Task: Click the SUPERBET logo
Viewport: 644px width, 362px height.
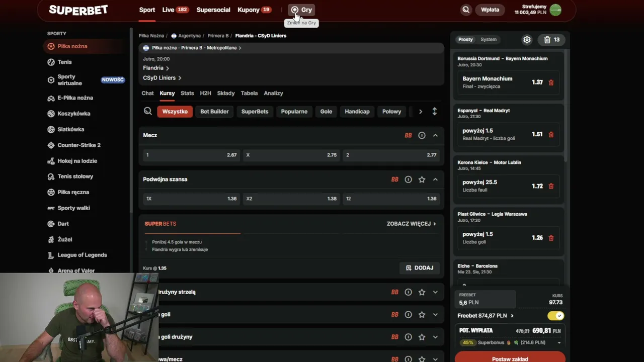Action: pos(78,10)
